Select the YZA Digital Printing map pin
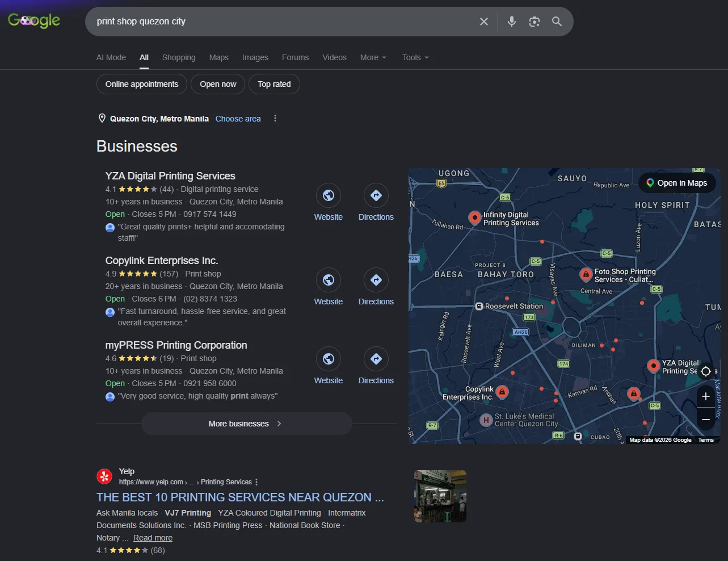The width and height of the screenshot is (728, 561). coord(654,366)
